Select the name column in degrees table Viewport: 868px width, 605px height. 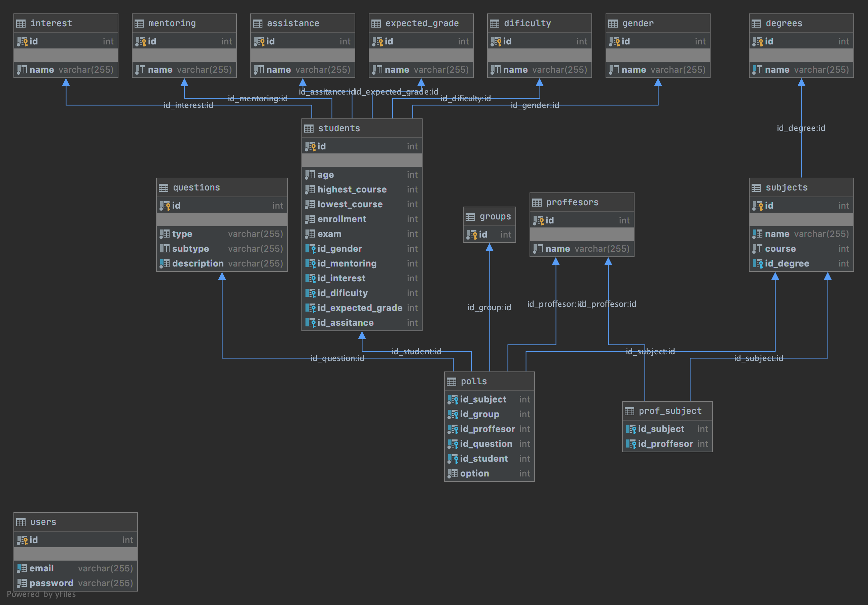coord(801,70)
